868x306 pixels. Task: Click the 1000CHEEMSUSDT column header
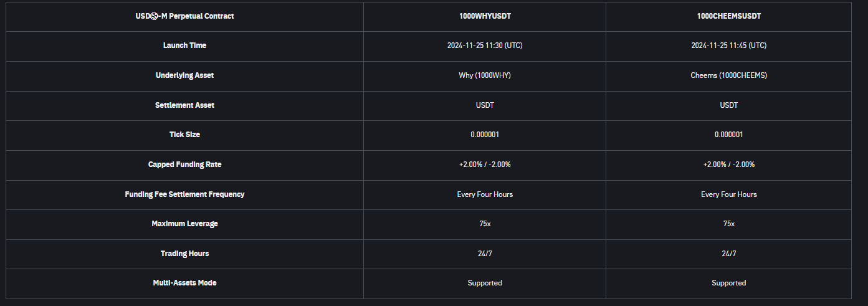[x=728, y=16]
